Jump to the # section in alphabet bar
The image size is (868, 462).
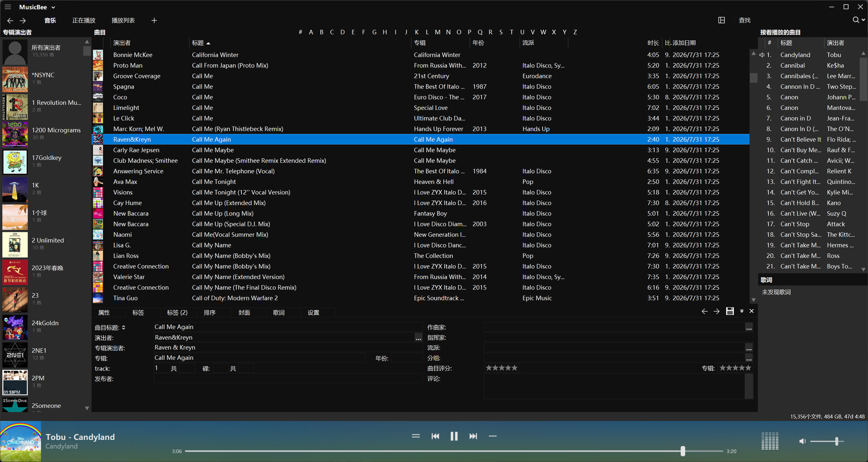(300, 32)
